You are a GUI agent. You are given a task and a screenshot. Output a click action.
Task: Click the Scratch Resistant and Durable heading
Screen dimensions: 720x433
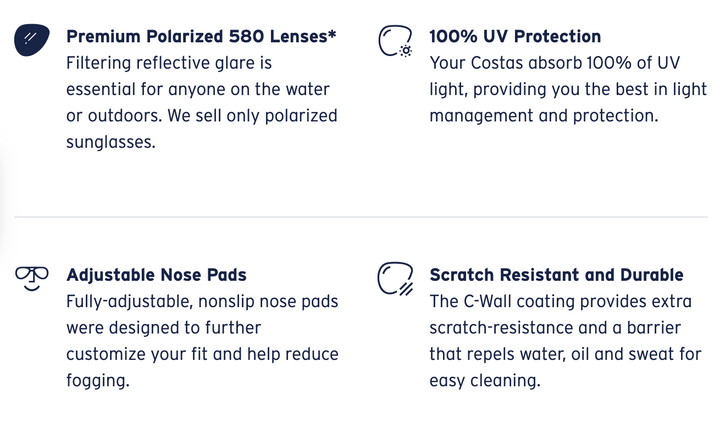[556, 275]
